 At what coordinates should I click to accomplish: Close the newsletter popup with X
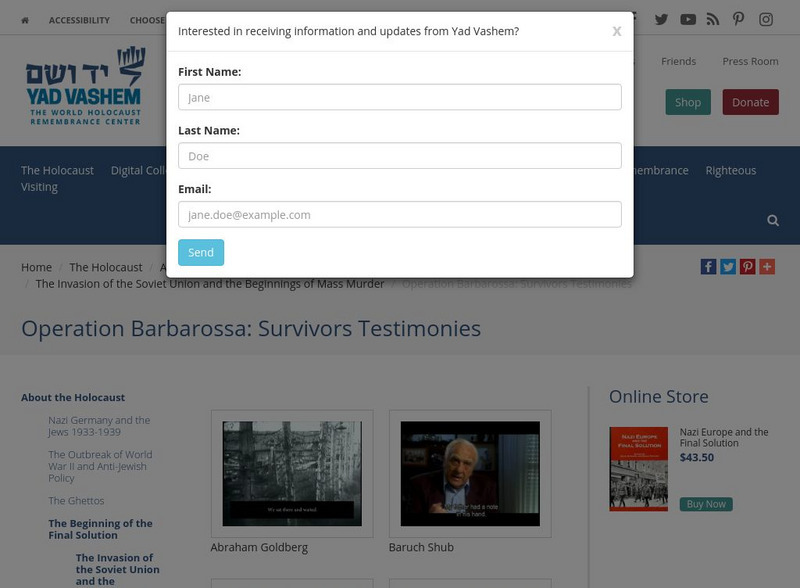point(617,32)
